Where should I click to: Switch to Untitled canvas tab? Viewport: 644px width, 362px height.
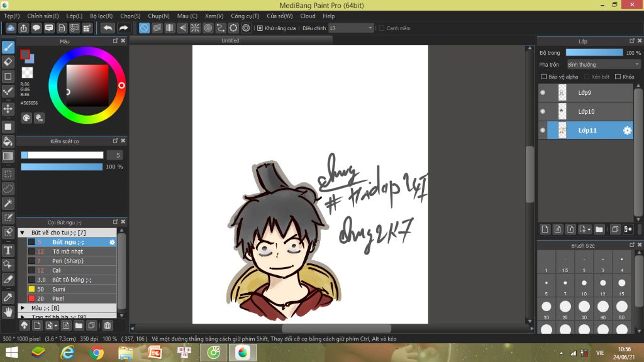click(x=230, y=41)
